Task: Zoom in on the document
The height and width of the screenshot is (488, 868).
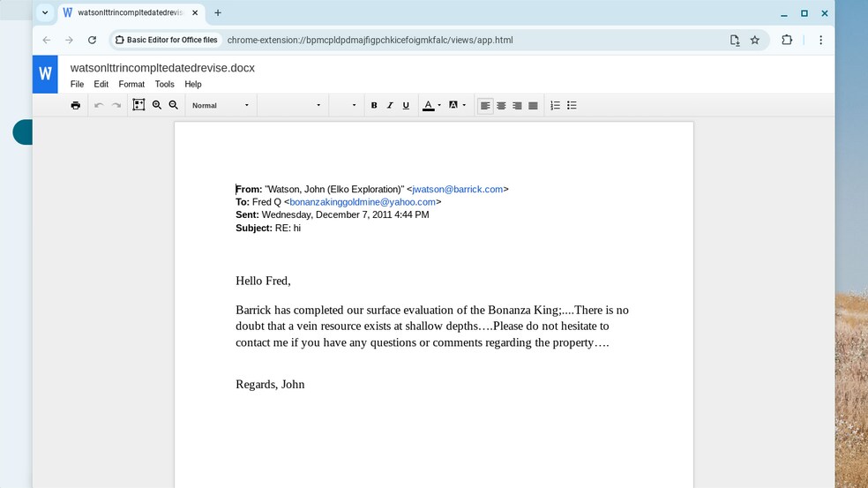Action: [x=157, y=105]
